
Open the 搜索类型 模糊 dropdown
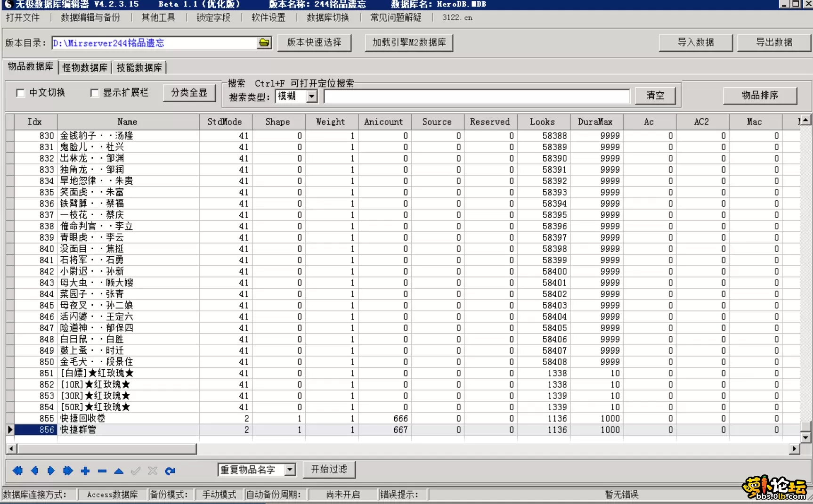[312, 96]
